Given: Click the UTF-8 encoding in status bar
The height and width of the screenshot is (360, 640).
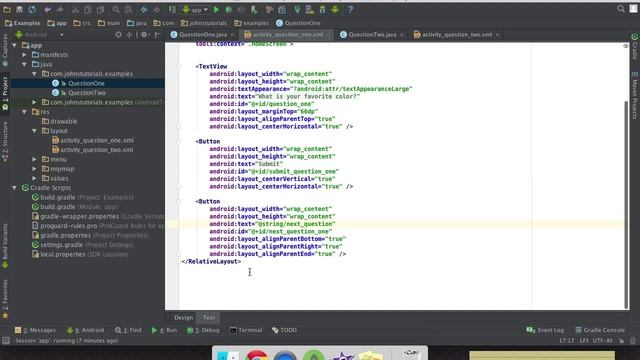Looking at the screenshot, I should (x=602, y=340).
